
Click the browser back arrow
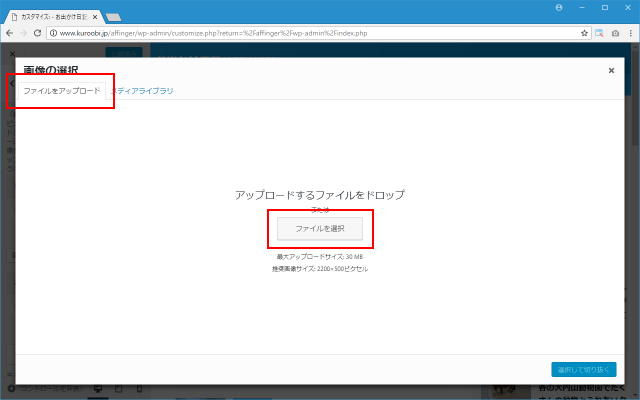[9, 33]
